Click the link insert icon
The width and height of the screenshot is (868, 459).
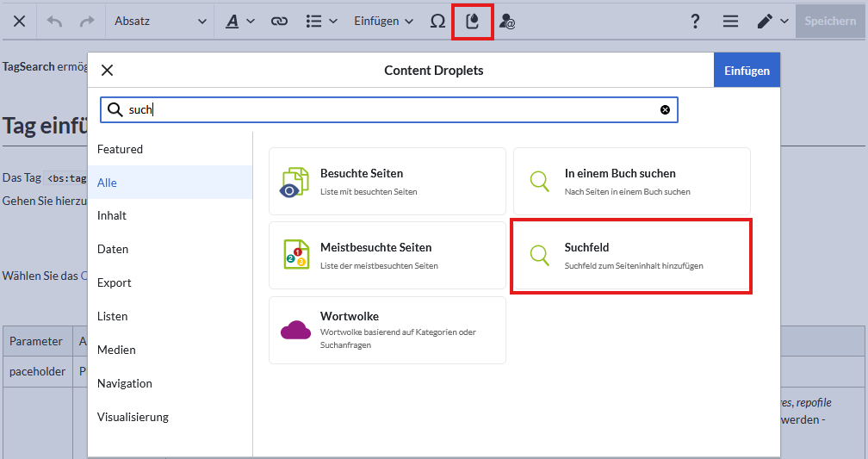[x=279, y=22]
